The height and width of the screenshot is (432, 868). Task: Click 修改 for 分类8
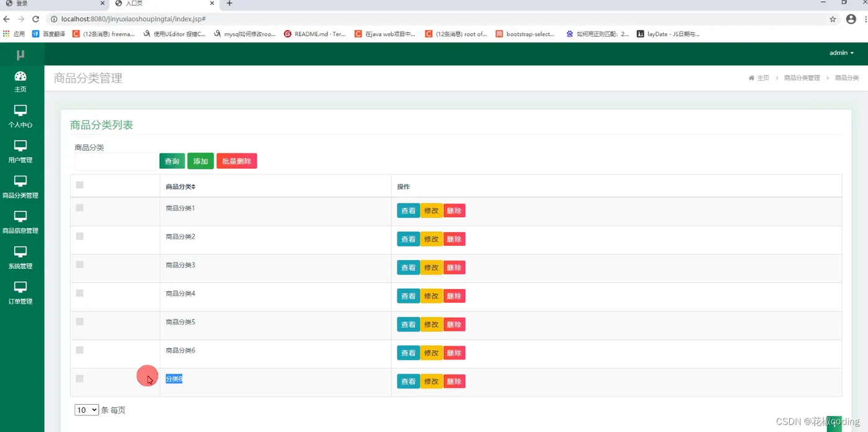tap(432, 382)
